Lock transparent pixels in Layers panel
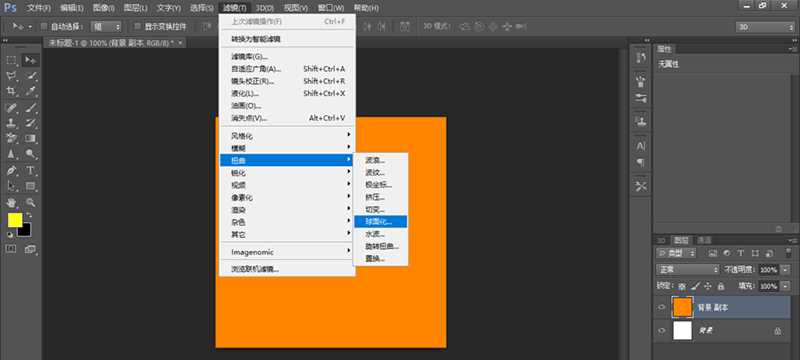 (682, 287)
